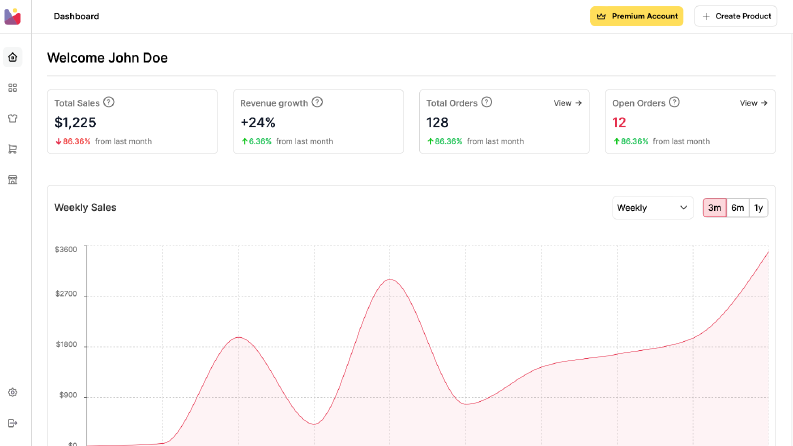Viewport: 793px width, 446px height.
Task: Click the red 86.36% decrease under Total Sales
Action: coord(73,141)
